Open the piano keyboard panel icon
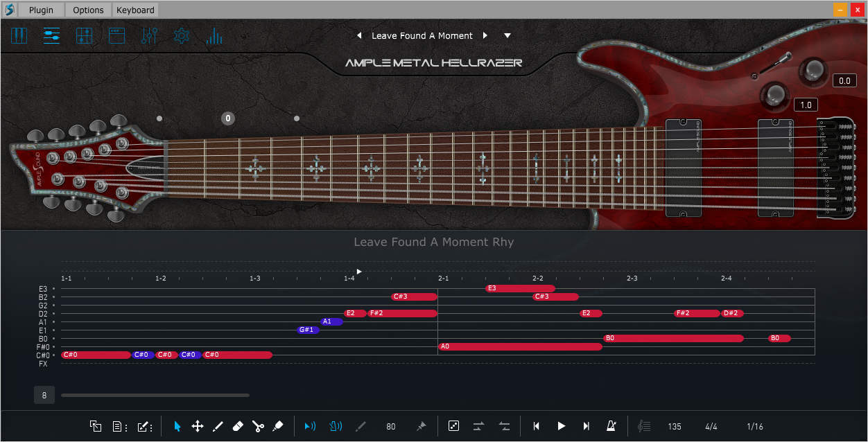868x442 pixels. (x=19, y=36)
